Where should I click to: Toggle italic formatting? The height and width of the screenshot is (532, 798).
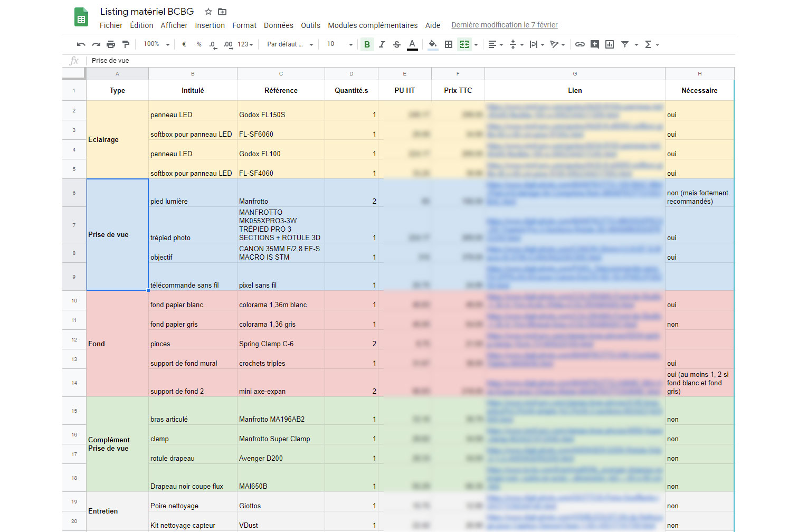click(382, 44)
